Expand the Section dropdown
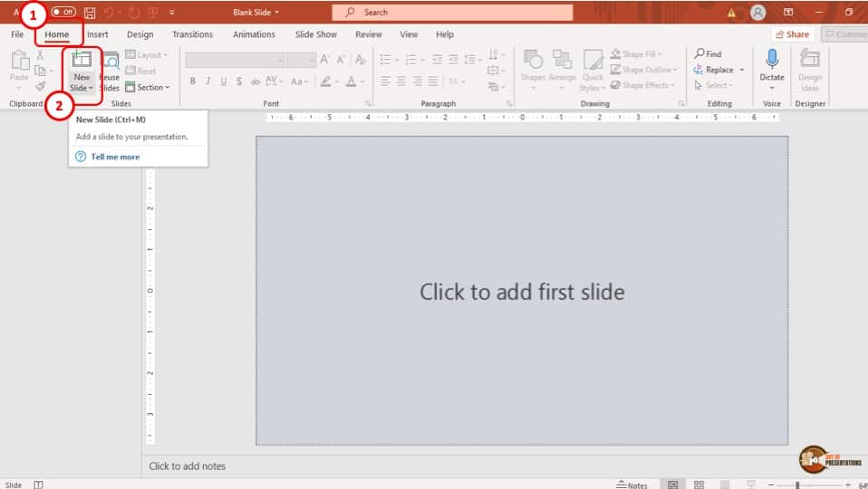868x489 pixels. (148, 88)
